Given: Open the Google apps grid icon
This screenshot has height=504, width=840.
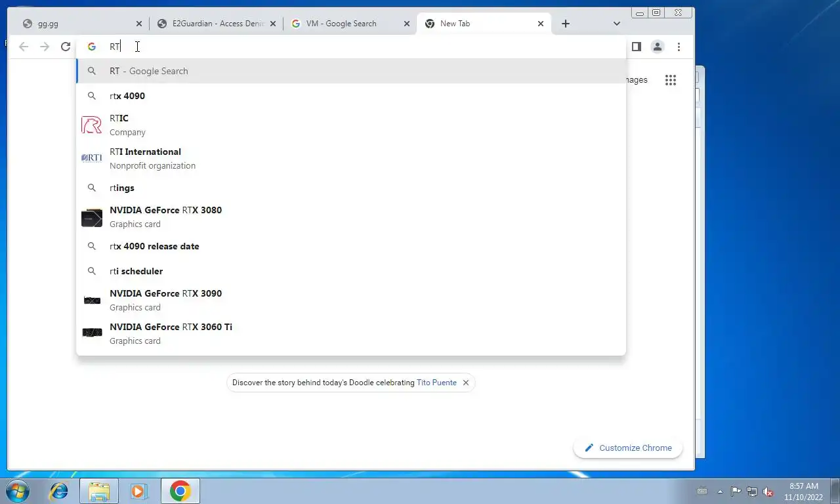Looking at the screenshot, I should 670,80.
